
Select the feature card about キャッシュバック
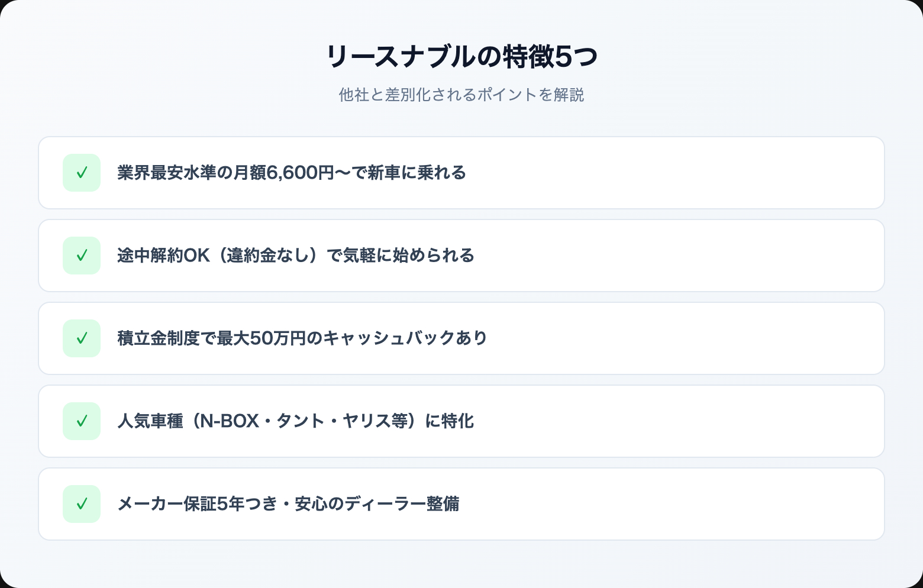coord(651,338)
